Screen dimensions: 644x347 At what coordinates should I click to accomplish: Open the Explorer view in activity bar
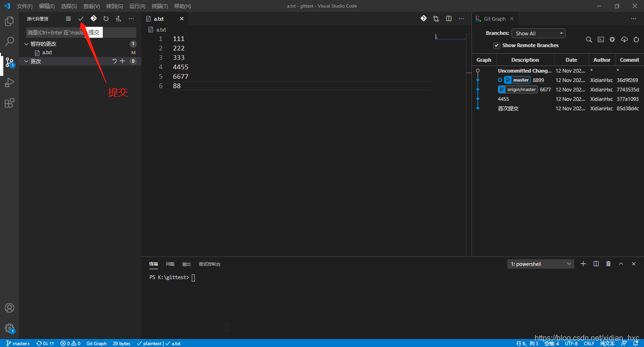pyautogui.click(x=9, y=21)
